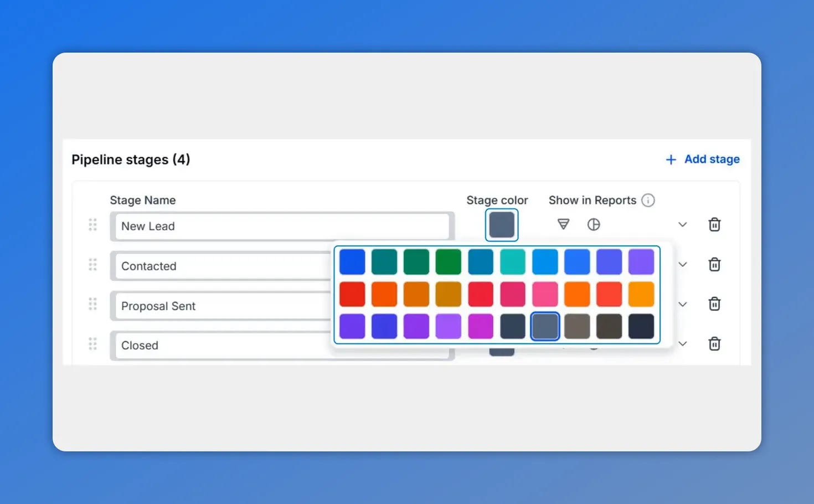Delete the Proposal Sent stage

(714, 304)
